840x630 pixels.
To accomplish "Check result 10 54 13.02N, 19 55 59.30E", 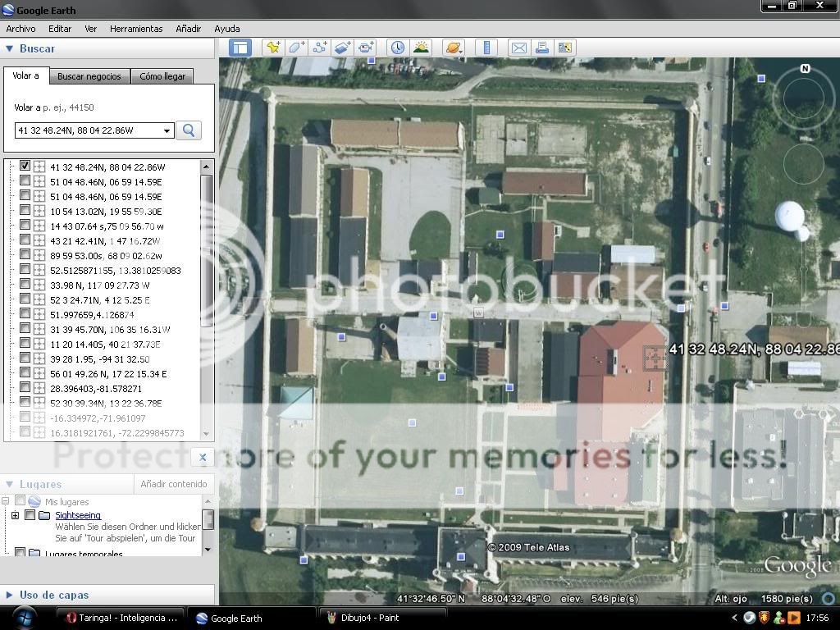I will tap(25, 210).
